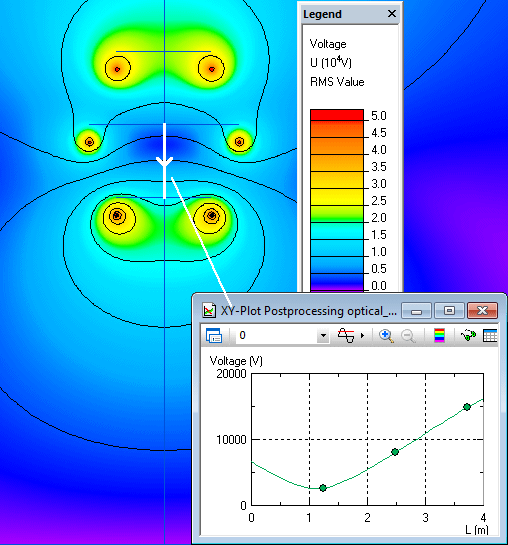The image size is (508, 545).
Task: Click the red 5.0 band in legend
Action: click(x=337, y=115)
